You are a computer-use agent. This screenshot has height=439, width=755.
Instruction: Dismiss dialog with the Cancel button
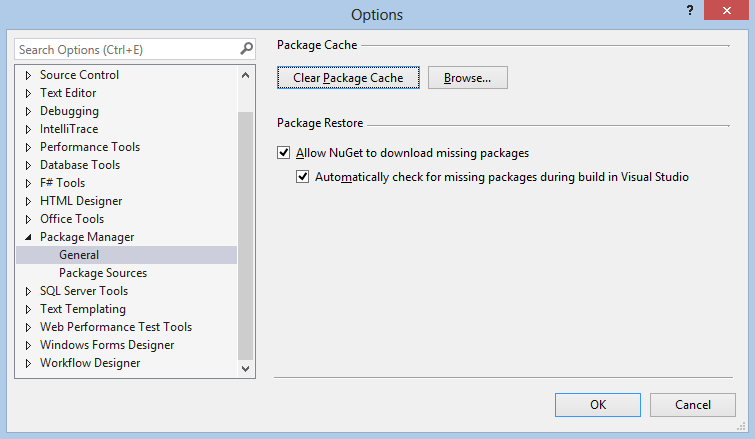(x=692, y=405)
